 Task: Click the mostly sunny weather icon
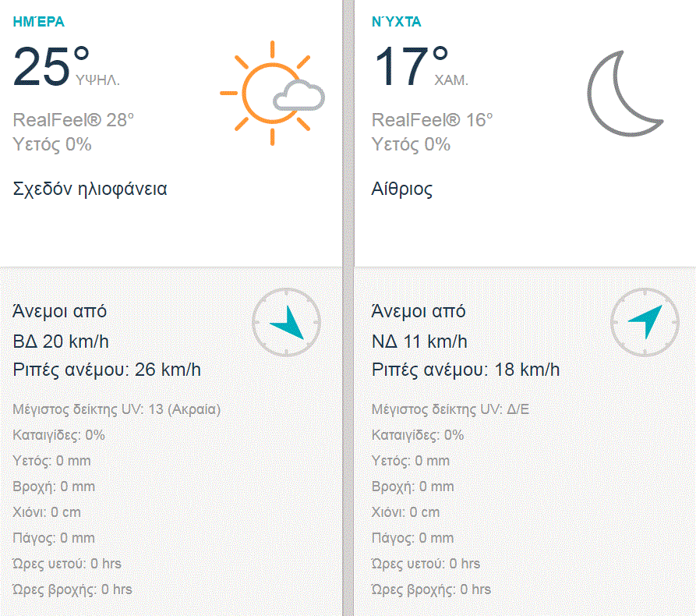tap(271, 92)
